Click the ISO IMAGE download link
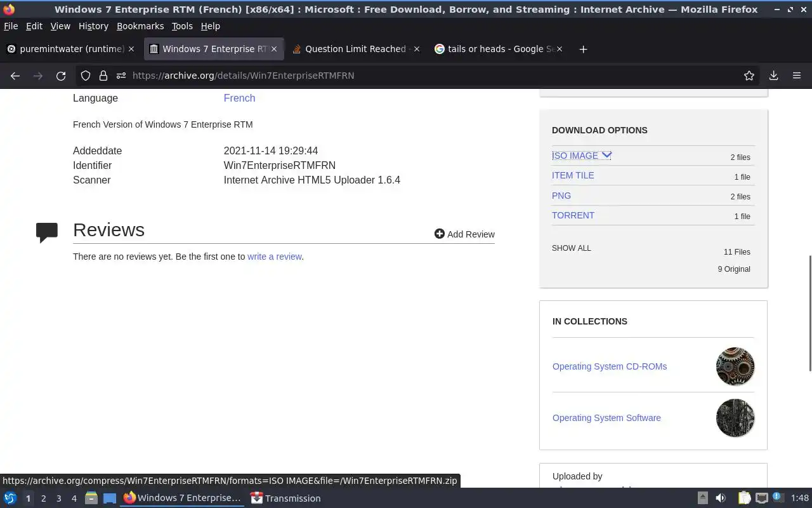The width and height of the screenshot is (812, 508). 575,156
